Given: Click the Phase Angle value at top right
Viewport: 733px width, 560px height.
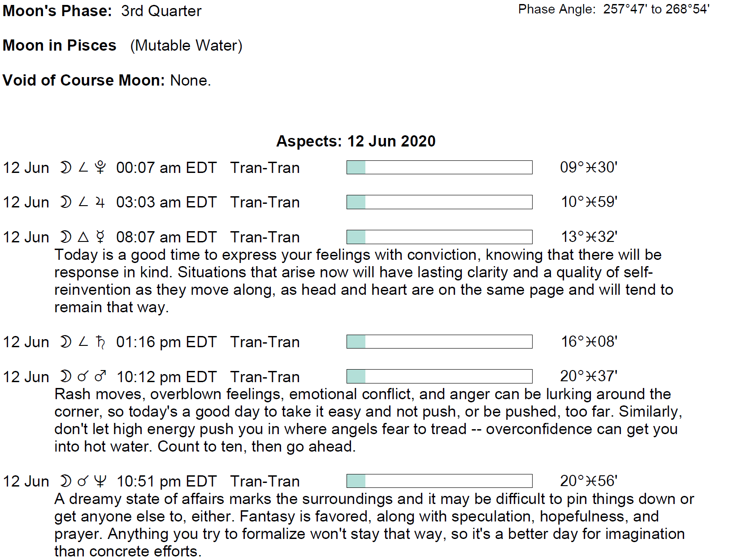Looking at the screenshot, I should point(656,9).
